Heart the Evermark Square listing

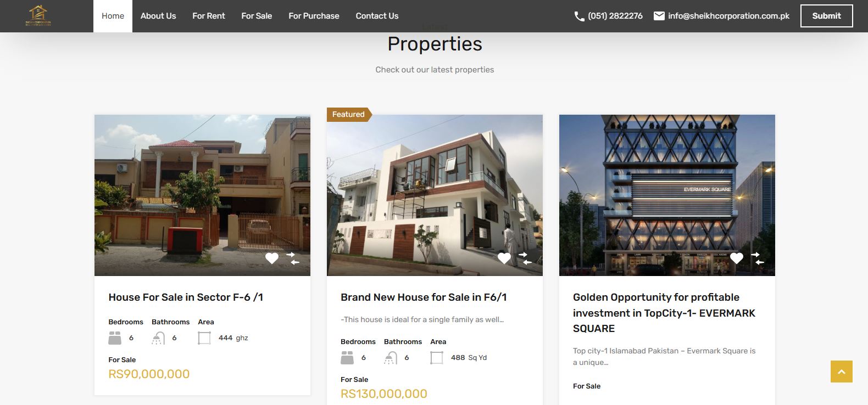(x=736, y=258)
